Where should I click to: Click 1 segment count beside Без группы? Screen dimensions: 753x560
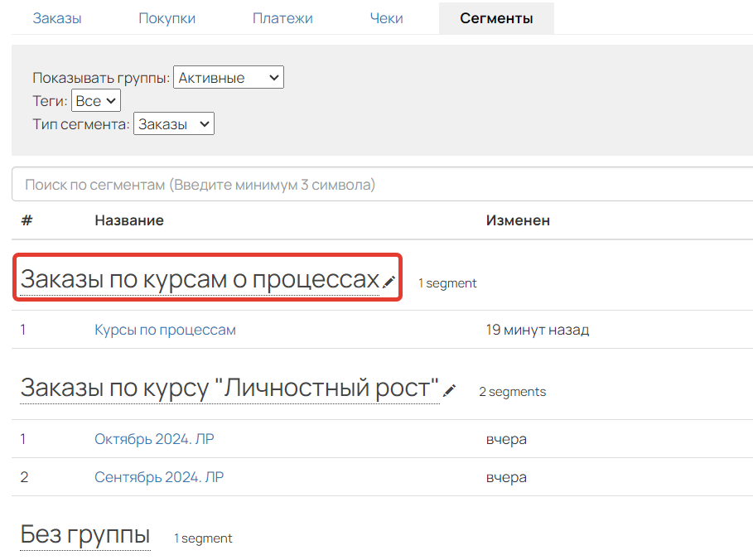pyautogui.click(x=203, y=538)
